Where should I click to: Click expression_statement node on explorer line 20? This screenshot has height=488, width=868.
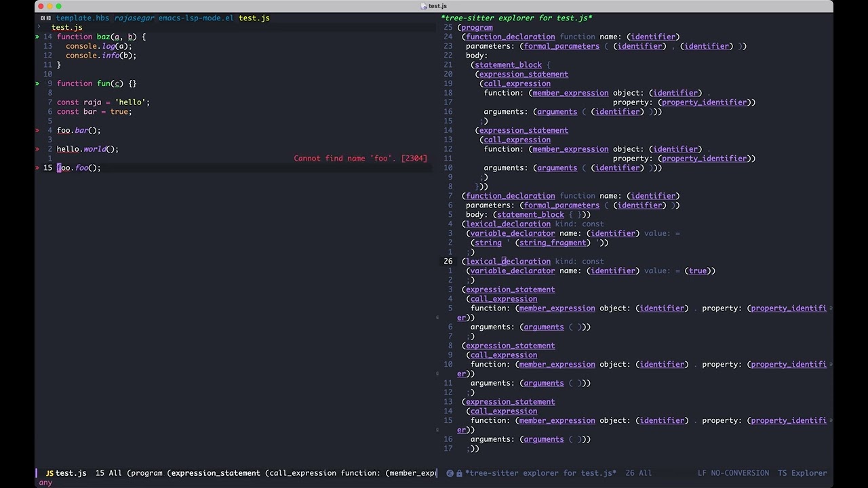(x=524, y=75)
